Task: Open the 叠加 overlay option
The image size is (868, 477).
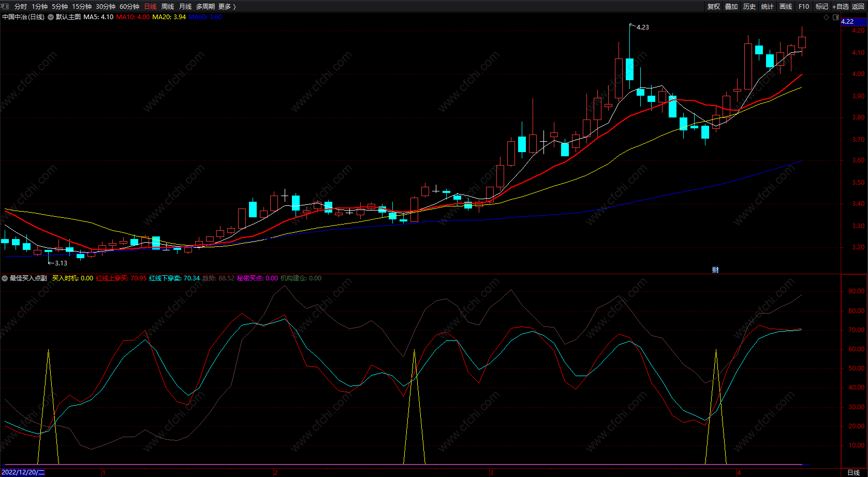Action: click(731, 6)
